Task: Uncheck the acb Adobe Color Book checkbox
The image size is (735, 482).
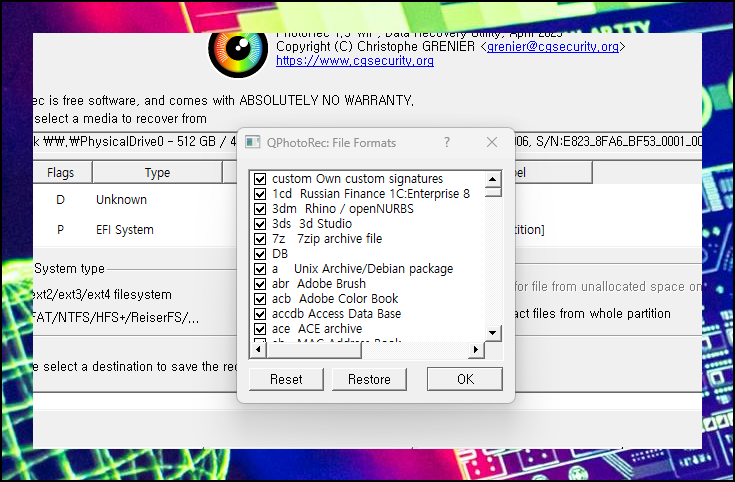Action: pos(260,299)
